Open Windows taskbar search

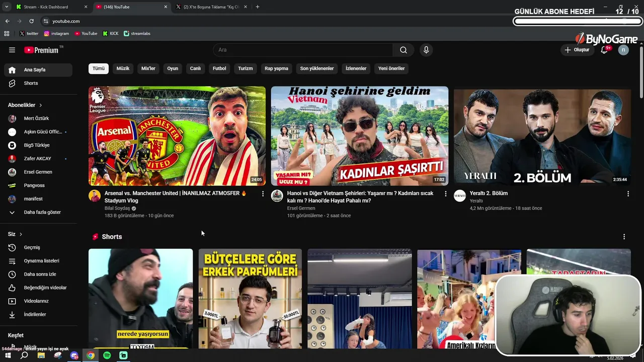[24, 355]
